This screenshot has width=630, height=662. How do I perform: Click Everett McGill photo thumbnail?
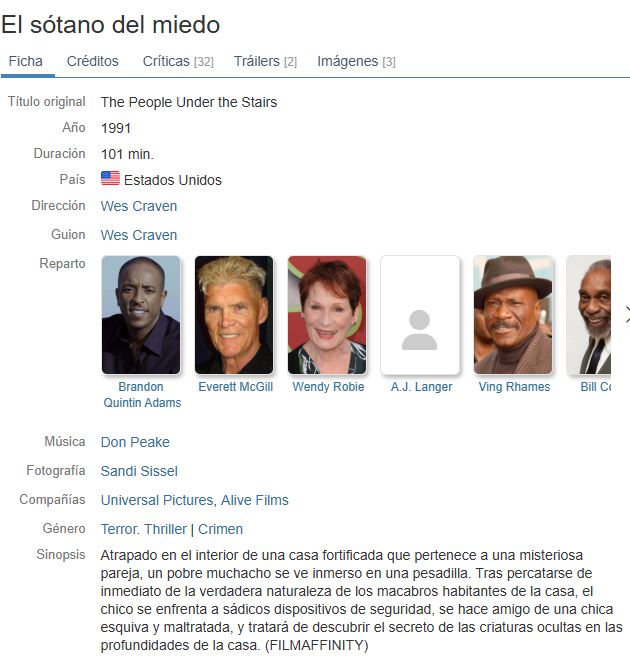pyautogui.click(x=234, y=315)
